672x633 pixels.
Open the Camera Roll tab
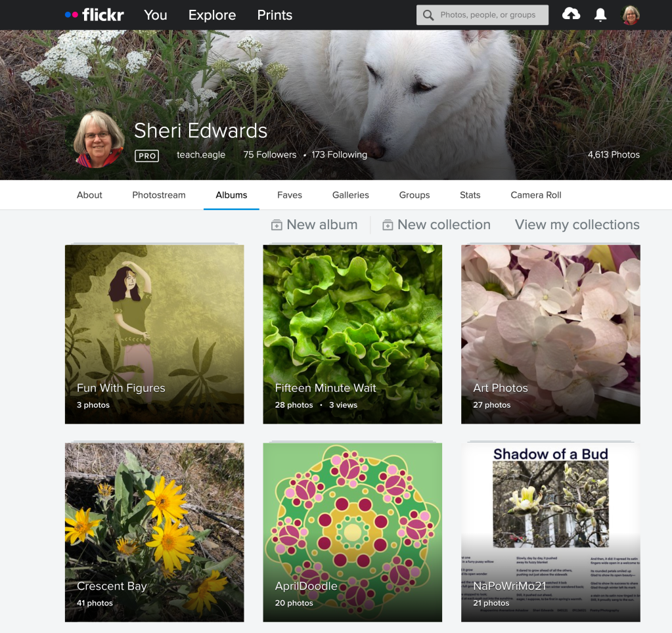click(x=535, y=195)
